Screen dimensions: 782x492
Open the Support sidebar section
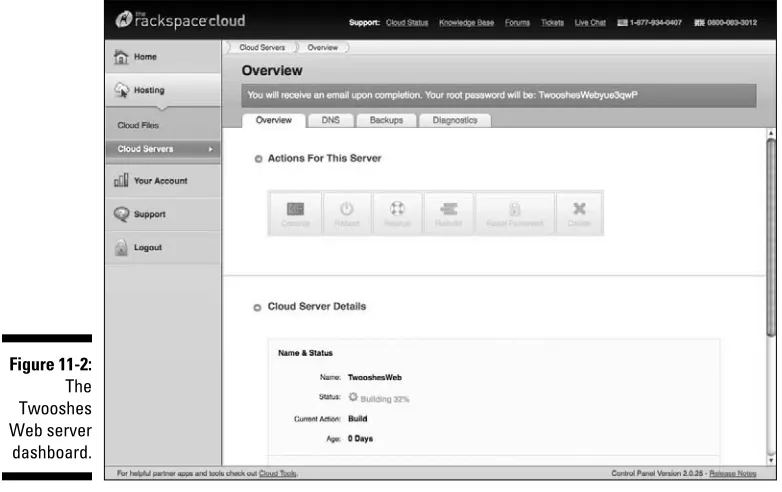click(x=163, y=214)
